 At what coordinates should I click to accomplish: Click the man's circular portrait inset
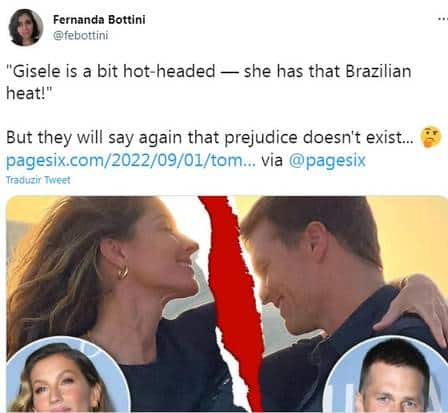[x=388, y=375]
